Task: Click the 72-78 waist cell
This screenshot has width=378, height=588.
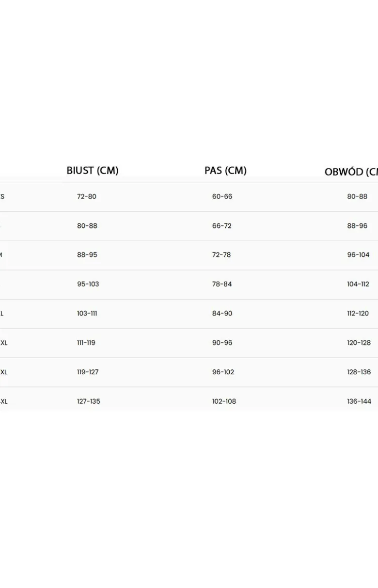Action: [x=221, y=254]
